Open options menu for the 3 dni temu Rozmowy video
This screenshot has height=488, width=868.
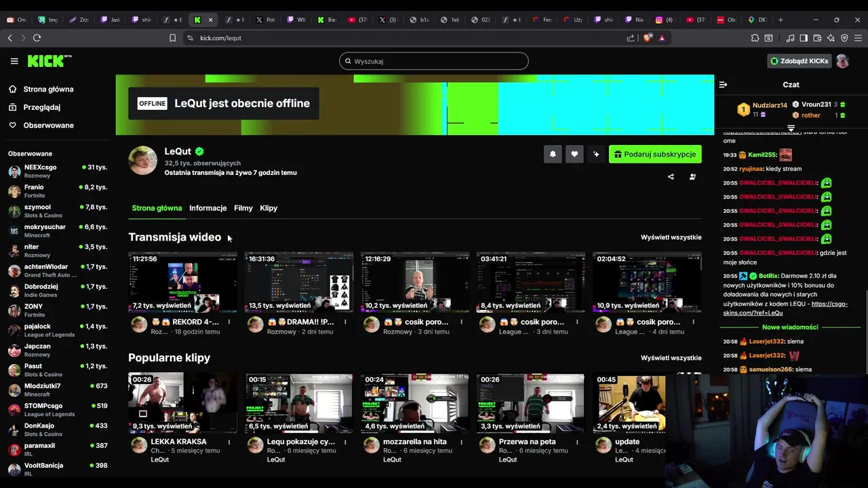461,322
